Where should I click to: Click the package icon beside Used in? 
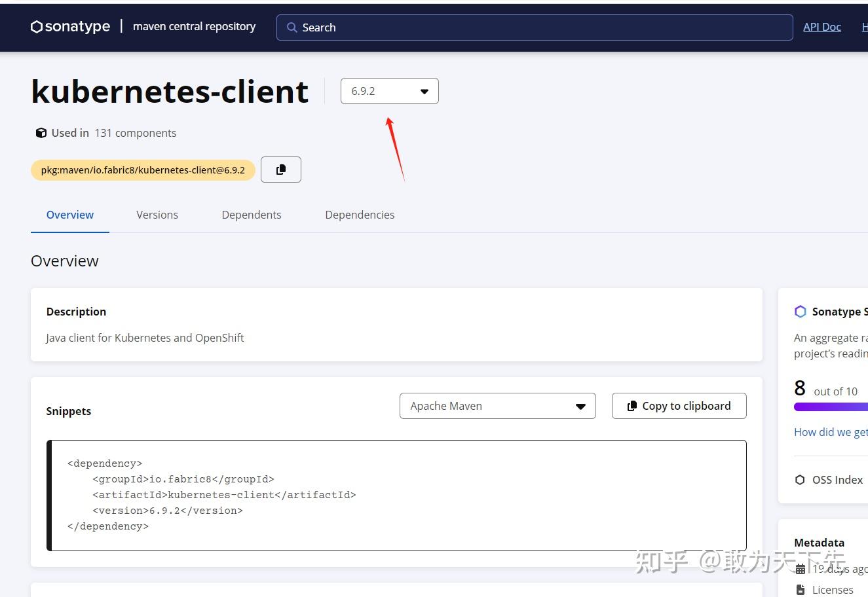pos(41,132)
